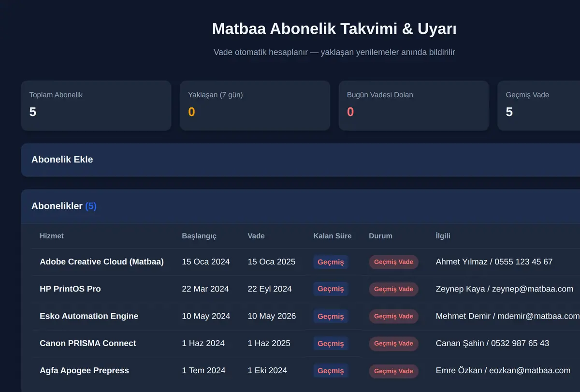Select the Bugün Vadesi Dolan card
This screenshot has height=392, width=580.
[x=414, y=105]
